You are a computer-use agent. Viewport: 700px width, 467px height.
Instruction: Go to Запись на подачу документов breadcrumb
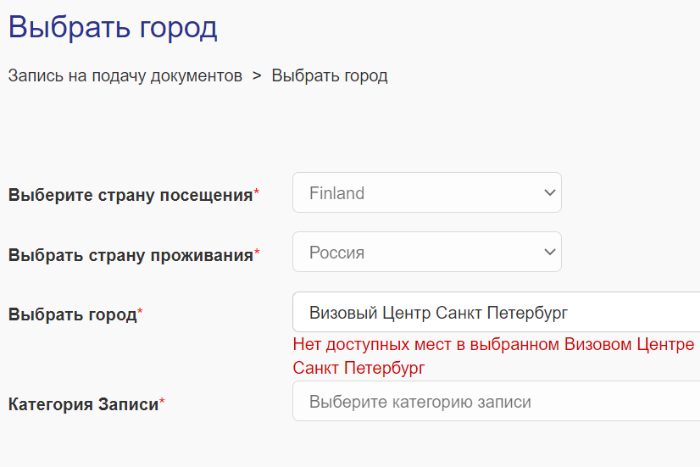point(125,76)
